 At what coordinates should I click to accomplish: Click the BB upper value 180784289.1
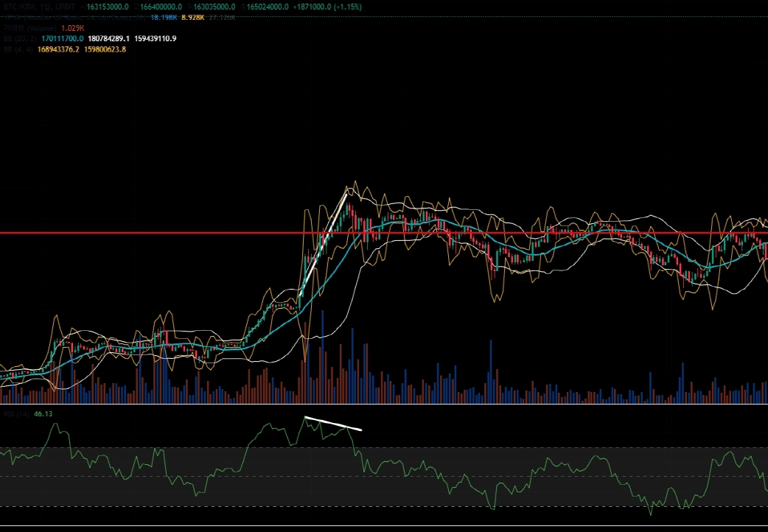pos(109,38)
